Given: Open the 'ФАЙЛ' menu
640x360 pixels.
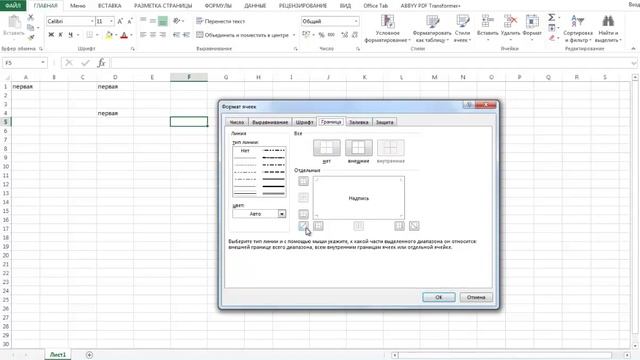Looking at the screenshot, I should click(x=13, y=6).
